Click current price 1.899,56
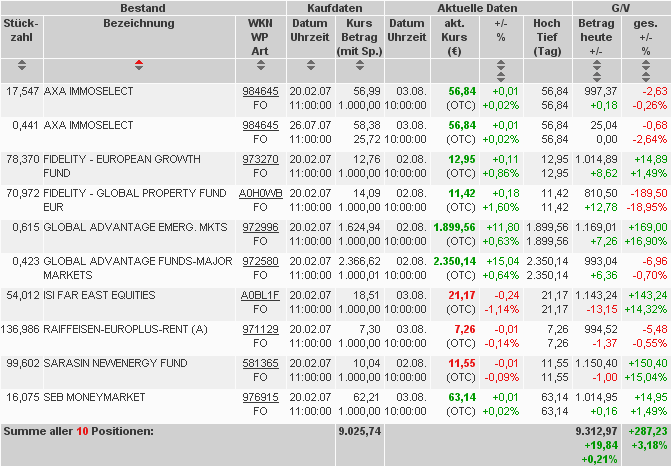Viewport: 671px width, 466px height. point(454,227)
